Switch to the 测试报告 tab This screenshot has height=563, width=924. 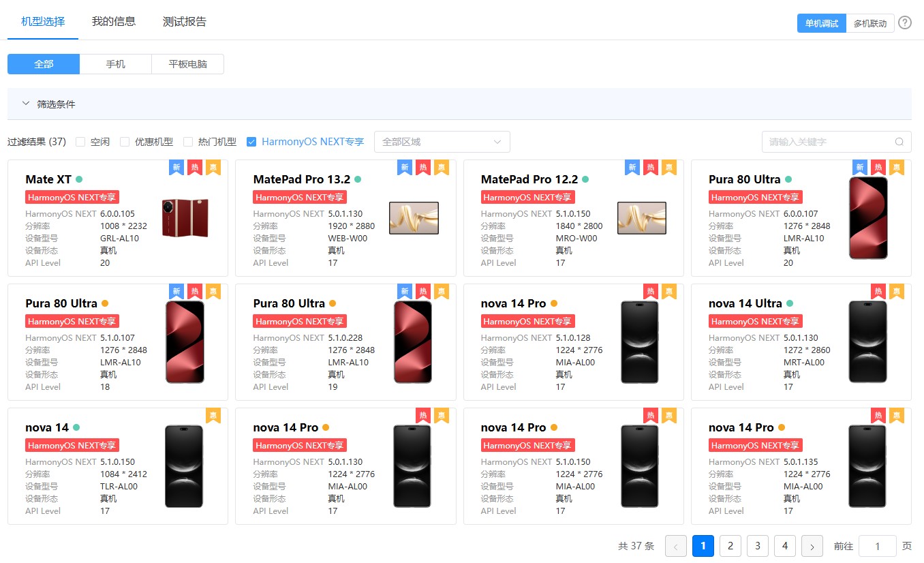point(184,21)
